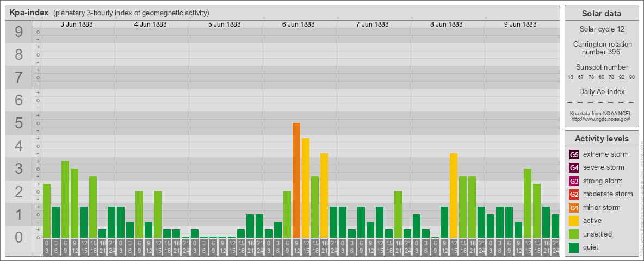
Task: Click the 'unsettled' legend label
Action: 597,234
